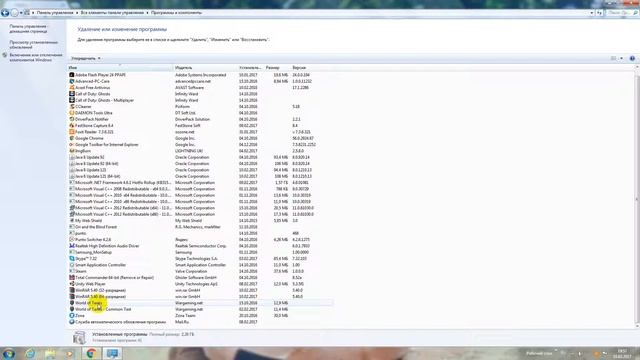The height and width of the screenshot is (360, 640).
Task: Open Internet Explorer from the taskbar
Action: click(x=30, y=353)
